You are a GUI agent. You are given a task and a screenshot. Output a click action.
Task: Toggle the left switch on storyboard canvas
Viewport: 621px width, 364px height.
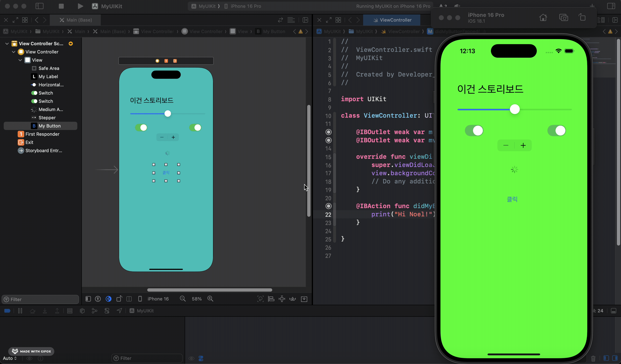click(x=141, y=128)
